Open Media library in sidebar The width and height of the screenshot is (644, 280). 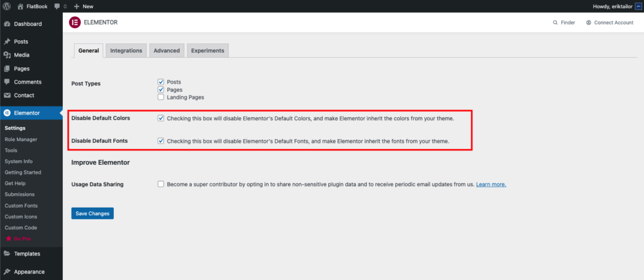[x=21, y=55]
